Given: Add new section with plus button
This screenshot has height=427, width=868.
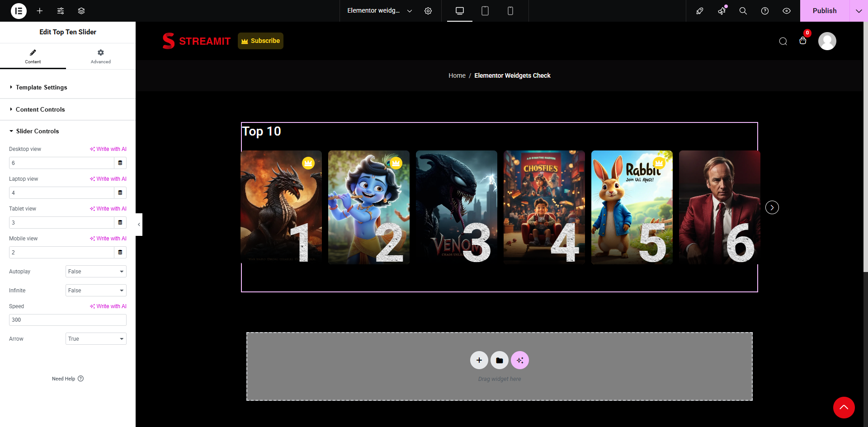Looking at the screenshot, I should point(479,360).
